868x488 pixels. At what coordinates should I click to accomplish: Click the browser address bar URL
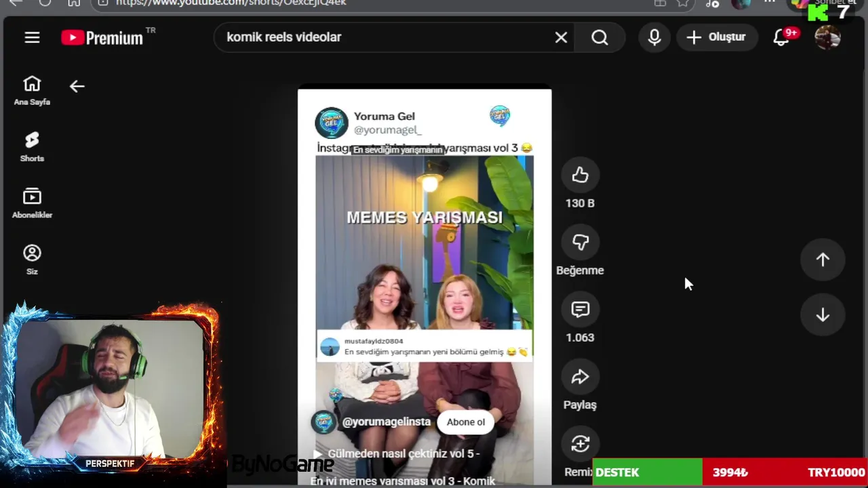click(231, 3)
